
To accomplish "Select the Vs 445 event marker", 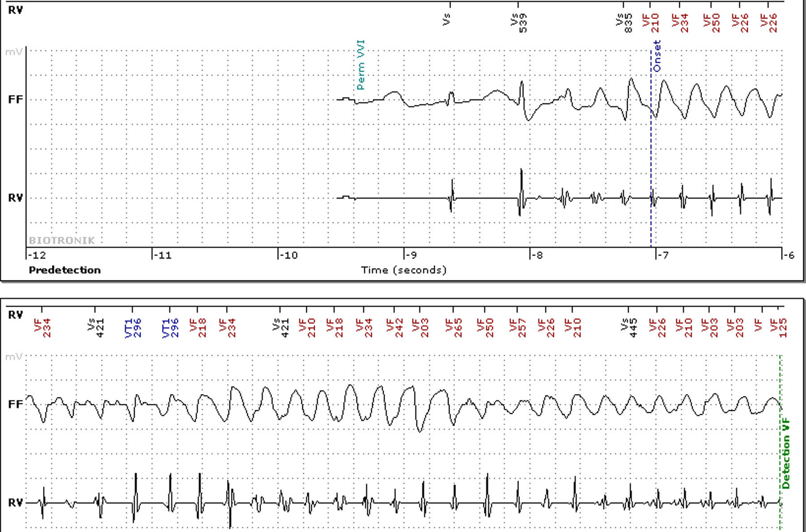I will [x=630, y=327].
